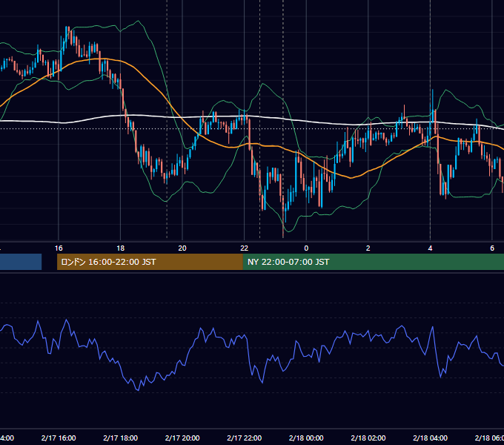Click the "2/17 20:00" date label
The height and width of the screenshot is (445, 504).
click(182, 438)
